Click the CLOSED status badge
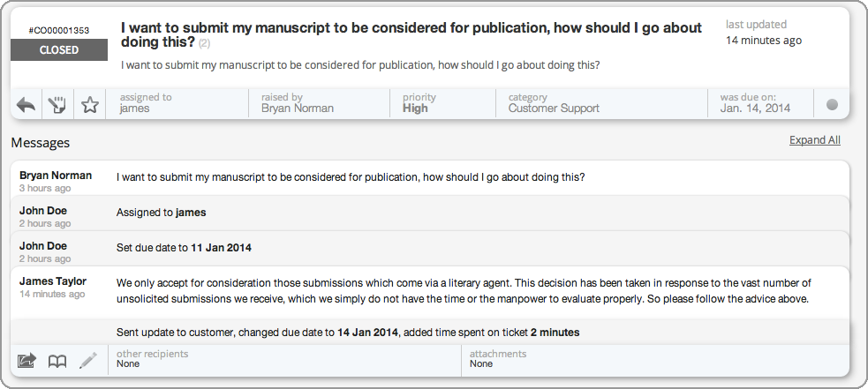Screen dimensions: 868x389 tap(59, 49)
